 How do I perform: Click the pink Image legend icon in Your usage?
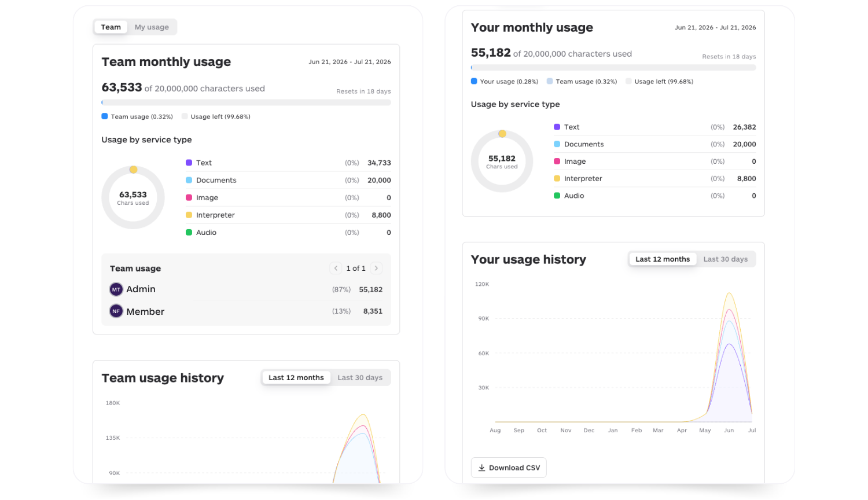coord(557,161)
